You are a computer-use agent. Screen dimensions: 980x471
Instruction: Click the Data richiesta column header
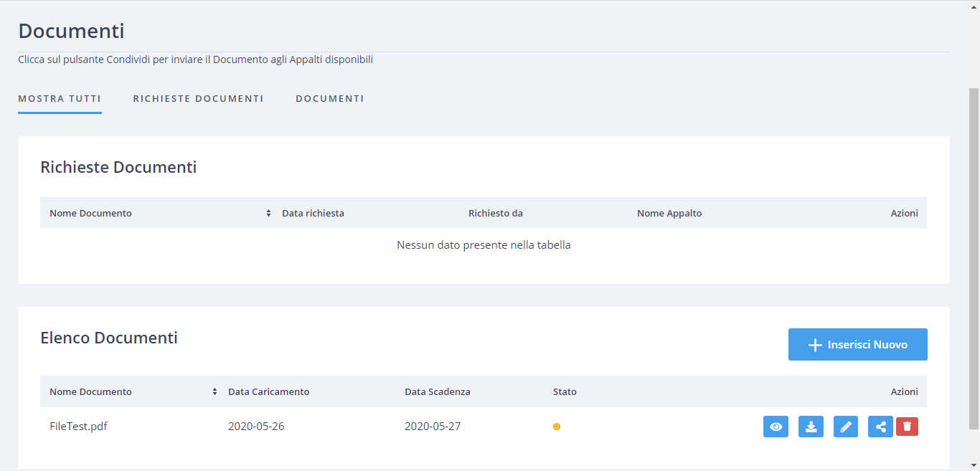click(x=313, y=213)
